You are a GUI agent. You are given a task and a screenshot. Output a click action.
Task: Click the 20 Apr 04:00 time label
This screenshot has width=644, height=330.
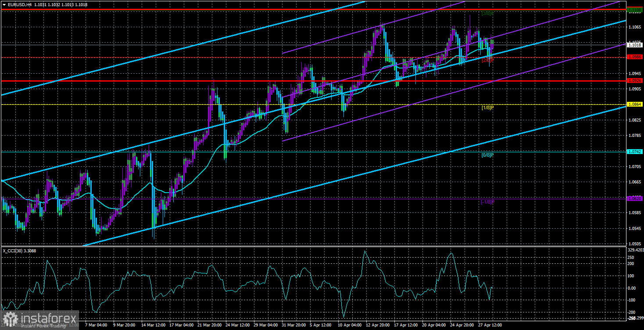433,325
